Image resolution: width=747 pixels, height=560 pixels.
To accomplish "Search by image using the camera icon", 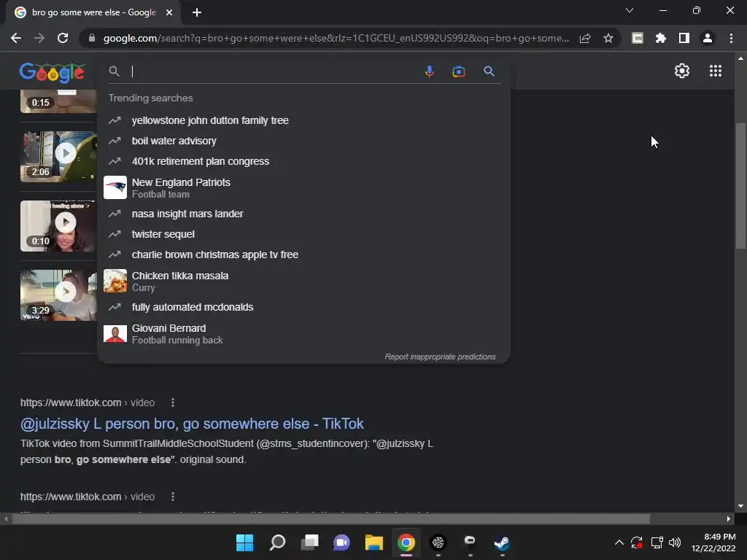I will click(x=458, y=71).
